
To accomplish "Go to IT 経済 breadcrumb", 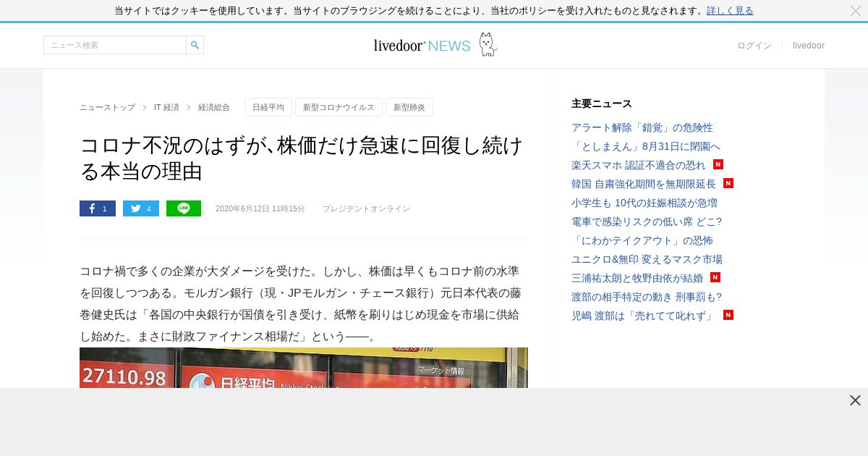I will 166,107.
